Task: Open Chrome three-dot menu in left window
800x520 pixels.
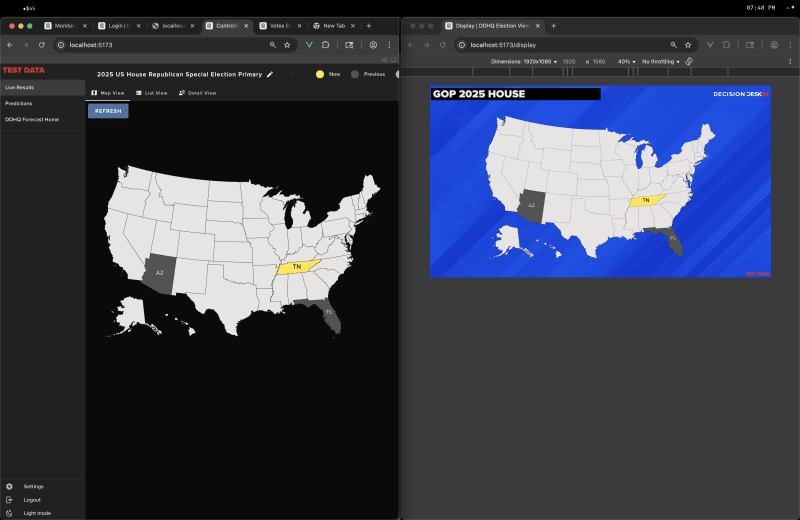Action: (389, 45)
